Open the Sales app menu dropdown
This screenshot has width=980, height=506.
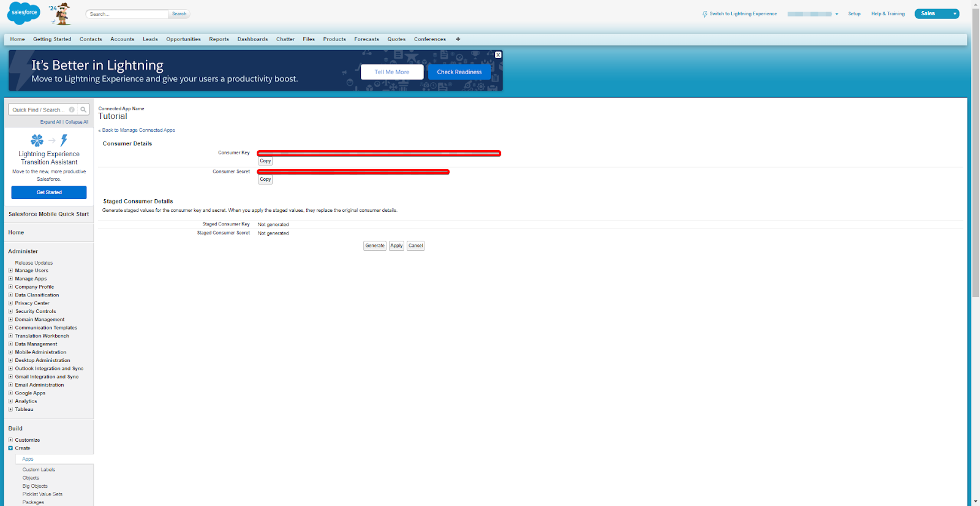click(x=954, y=13)
